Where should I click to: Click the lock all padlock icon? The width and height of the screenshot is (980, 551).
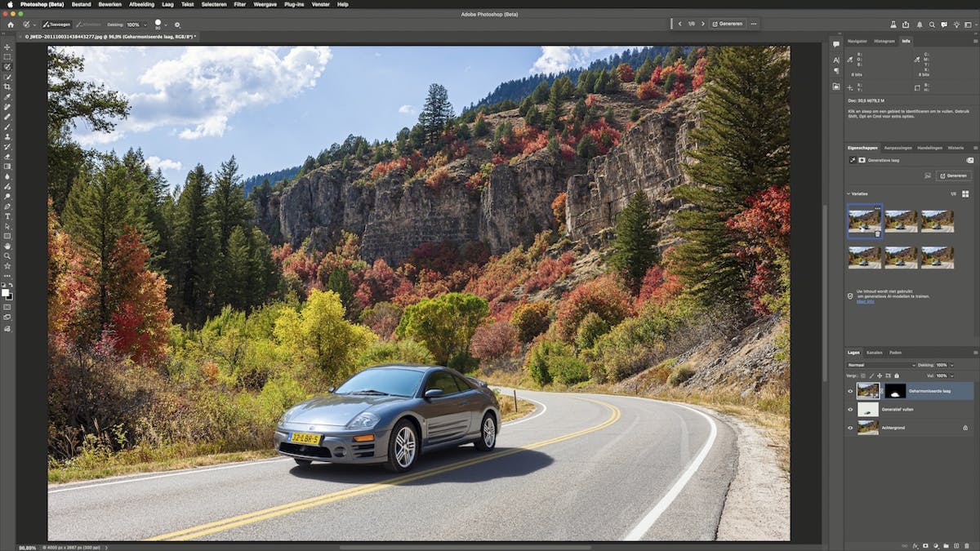[x=898, y=375]
